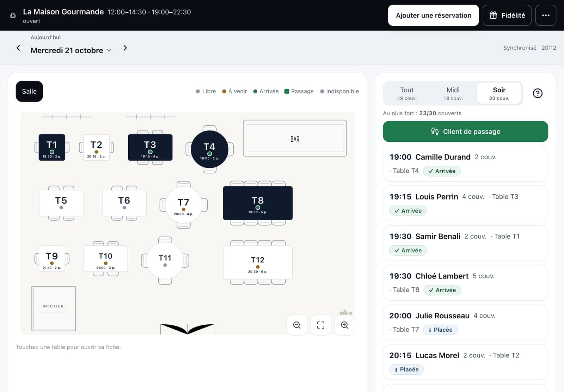The image size is (564, 392).
Task: Open Julie Rousseau 20:00 reservation
Action: pyautogui.click(x=465, y=323)
